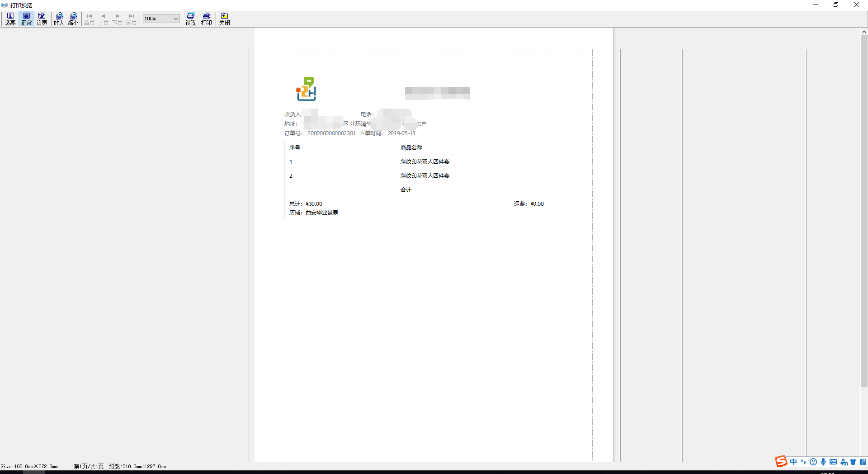Viewport: 868px width, 474px height.
Task: Click the 打印 printer icon
Action: pos(206,19)
